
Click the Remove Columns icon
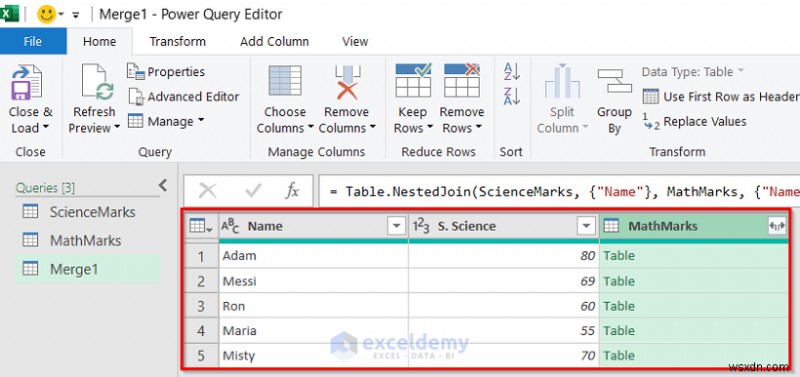click(x=347, y=82)
